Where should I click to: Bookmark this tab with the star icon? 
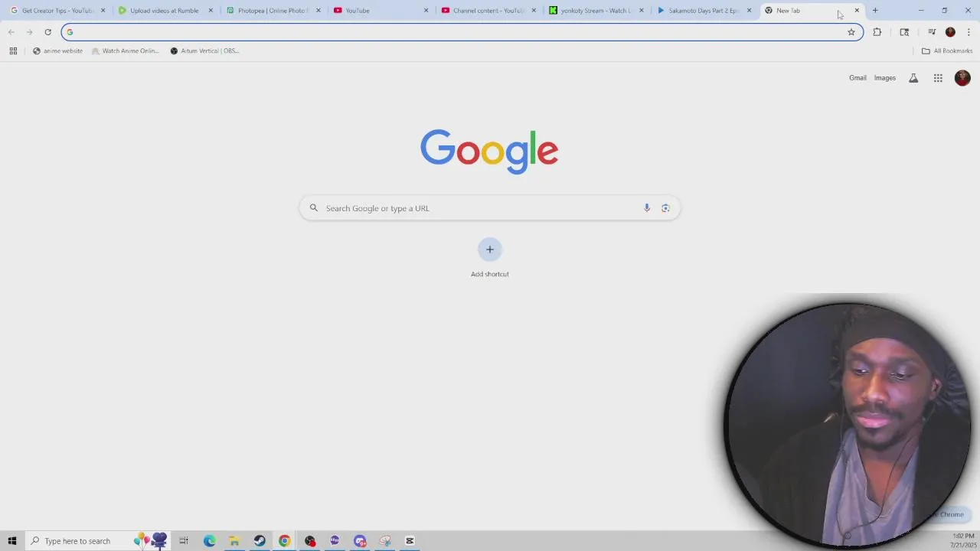(x=851, y=32)
